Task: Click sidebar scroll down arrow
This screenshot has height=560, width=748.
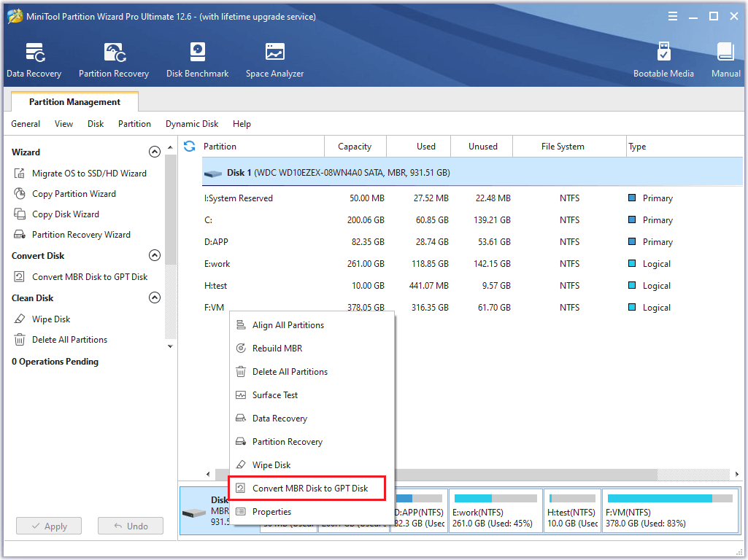Action: (170, 346)
